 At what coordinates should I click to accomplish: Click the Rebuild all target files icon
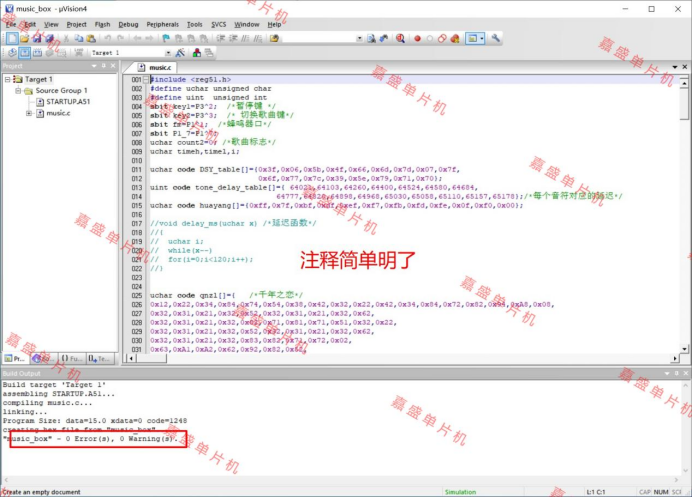click(x=38, y=53)
